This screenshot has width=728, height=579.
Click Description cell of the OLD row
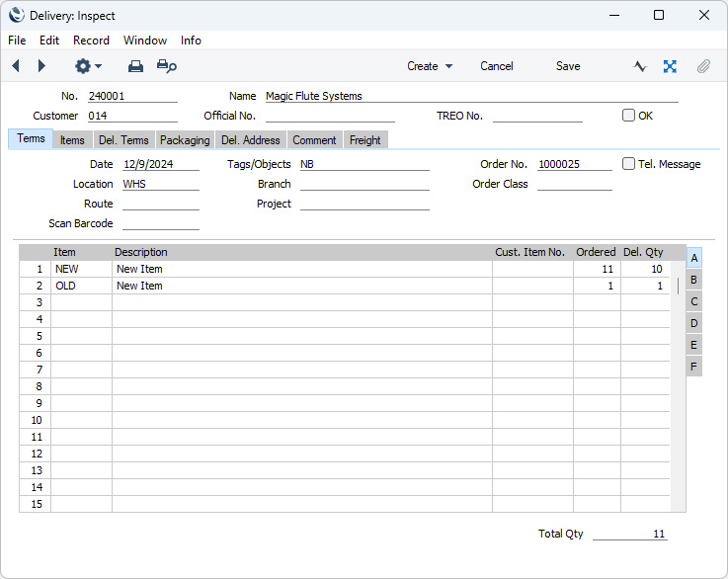pyautogui.click(x=302, y=286)
